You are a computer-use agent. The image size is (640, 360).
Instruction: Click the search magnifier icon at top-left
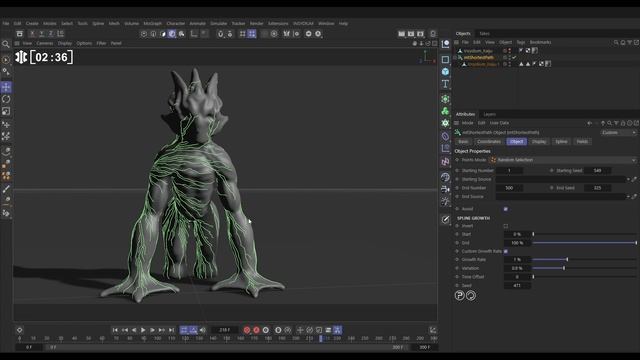(6, 44)
